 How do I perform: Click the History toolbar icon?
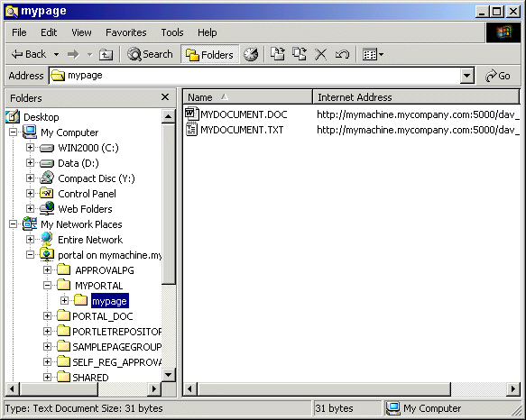[251, 54]
